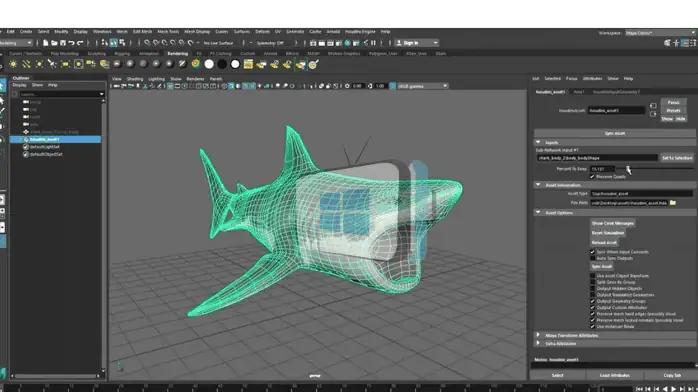This screenshot has width=698, height=392.
Task: Click the area light shelf icon
Action: 65,64
